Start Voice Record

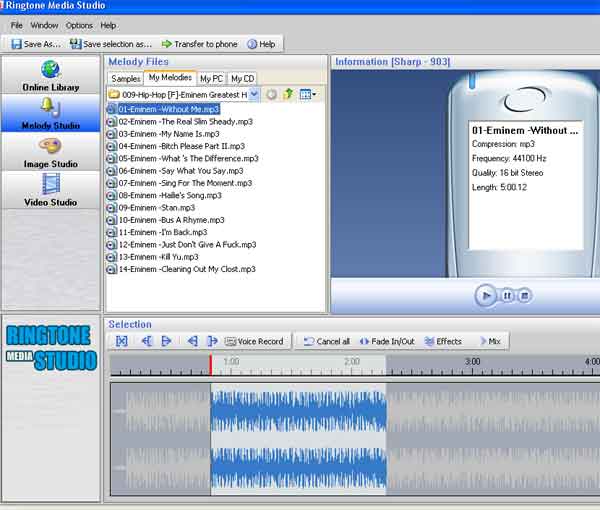pyautogui.click(x=254, y=341)
